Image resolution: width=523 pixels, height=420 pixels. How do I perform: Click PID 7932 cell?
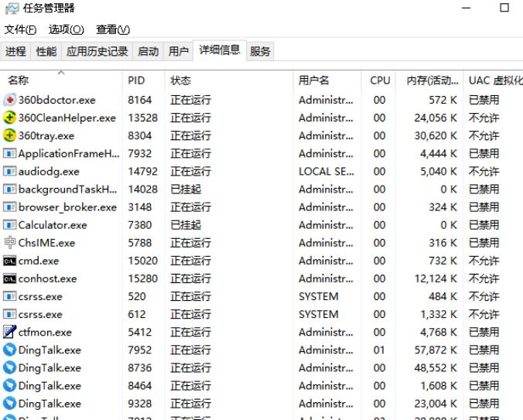click(x=140, y=154)
